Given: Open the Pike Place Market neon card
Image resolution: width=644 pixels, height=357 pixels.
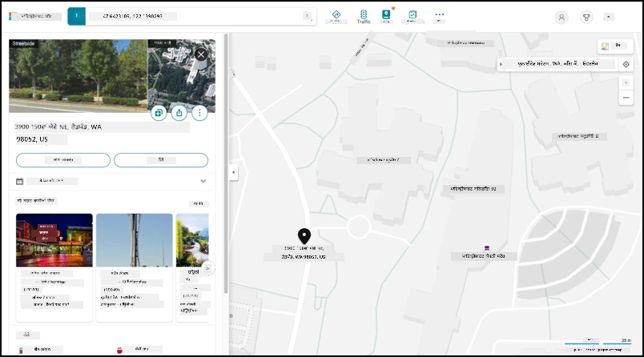Looking at the screenshot, I should 54,267.
